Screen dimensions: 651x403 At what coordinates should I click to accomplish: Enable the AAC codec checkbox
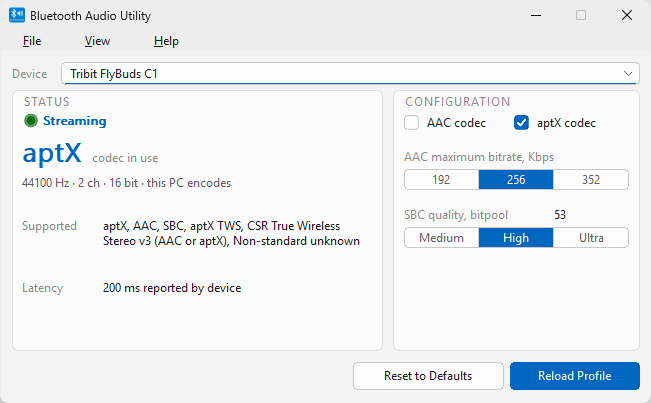tap(411, 123)
